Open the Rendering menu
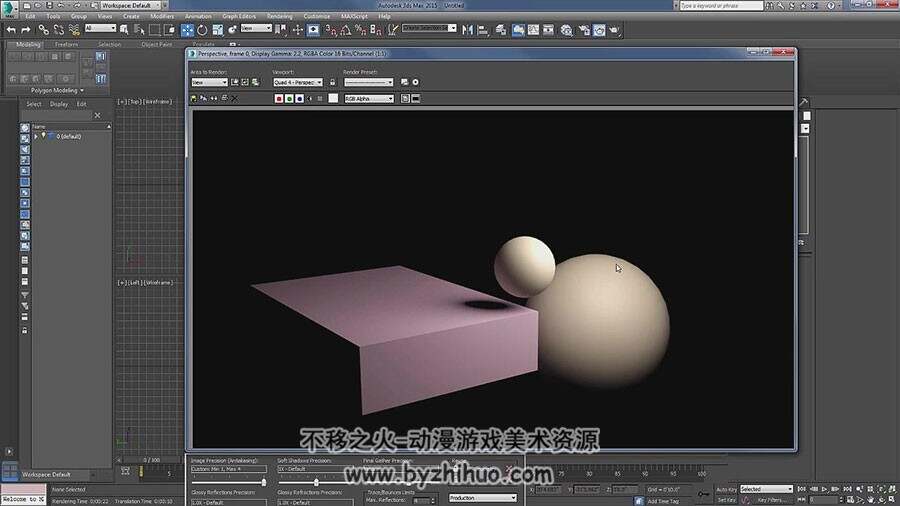 coord(280,17)
